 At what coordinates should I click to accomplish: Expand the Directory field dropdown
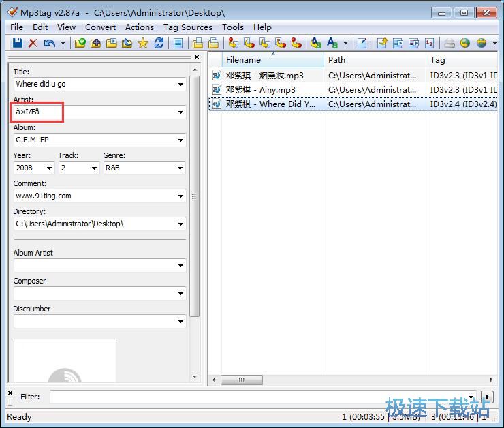coord(180,224)
